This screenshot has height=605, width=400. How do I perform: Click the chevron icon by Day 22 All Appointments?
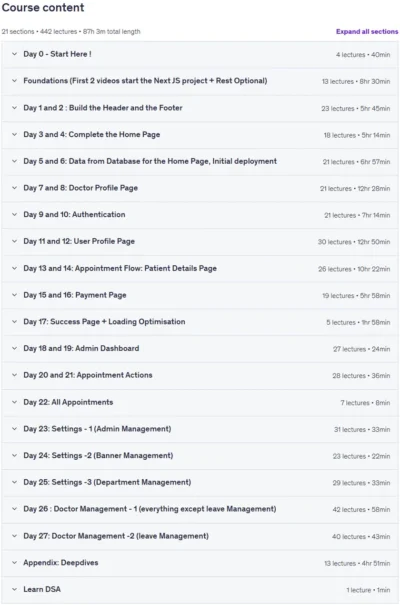(14, 402)
